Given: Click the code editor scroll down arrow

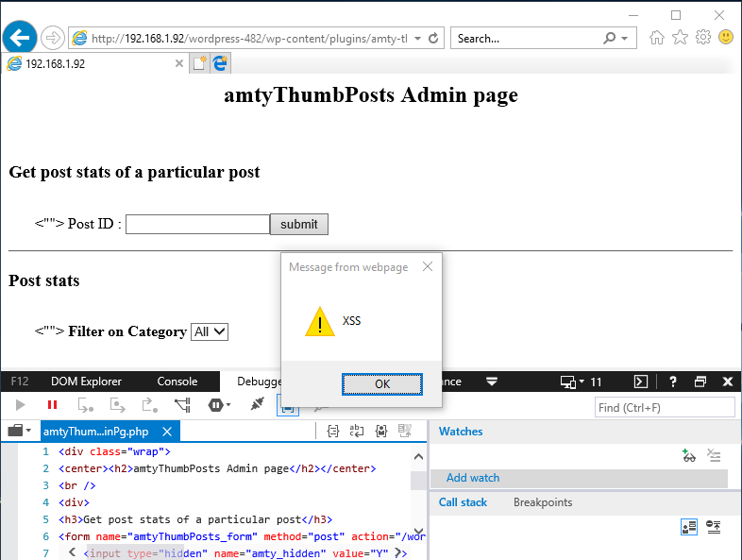Looking at the screenshot, I should pos(418,531).
